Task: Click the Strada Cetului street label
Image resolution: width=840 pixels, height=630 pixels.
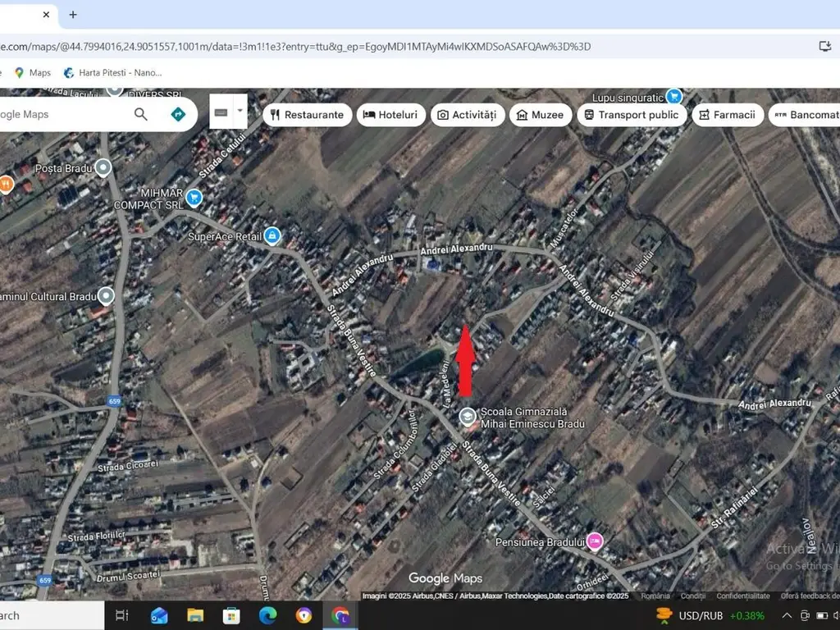Action: tap(222, 155)
